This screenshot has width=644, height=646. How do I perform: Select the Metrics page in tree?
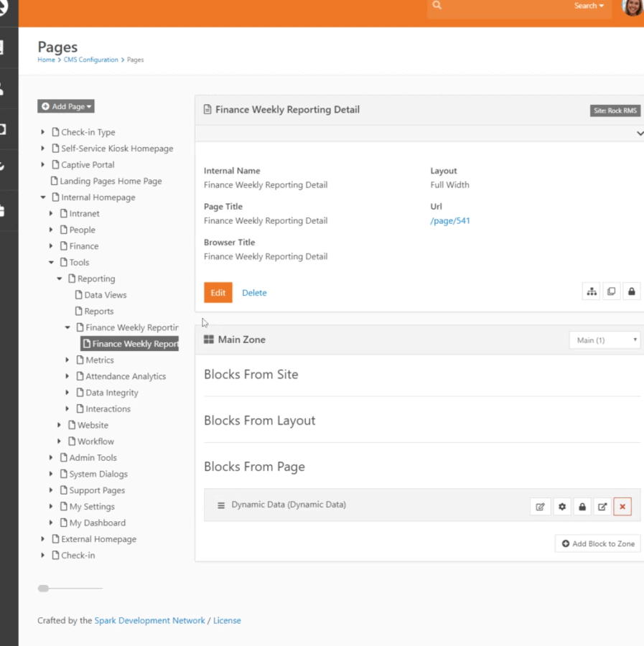point(95,360)
